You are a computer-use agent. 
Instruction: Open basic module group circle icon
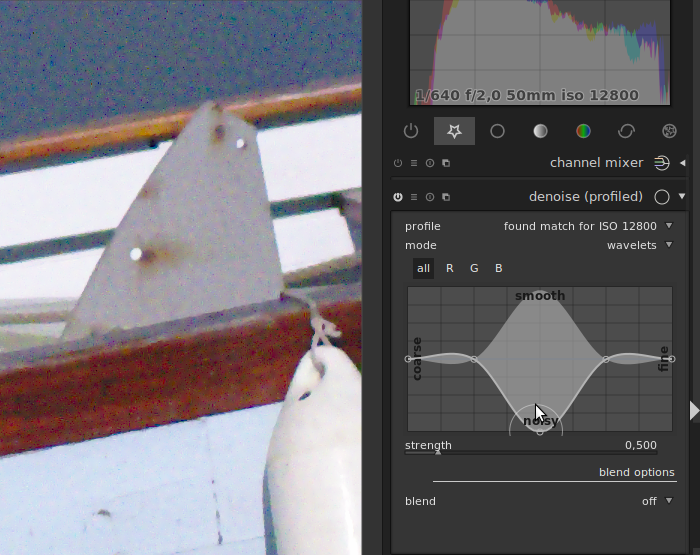[497, 131]
